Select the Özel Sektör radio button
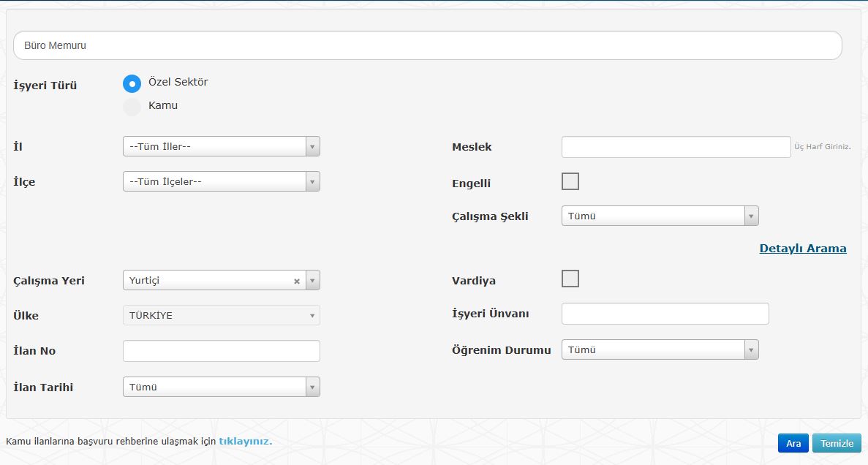868x465 pixels. (132, 83)
